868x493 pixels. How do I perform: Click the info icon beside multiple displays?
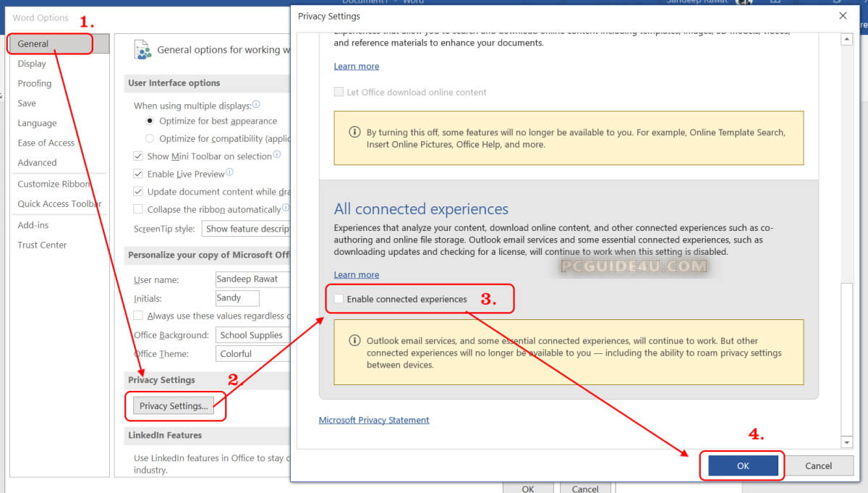pos(257,105)
